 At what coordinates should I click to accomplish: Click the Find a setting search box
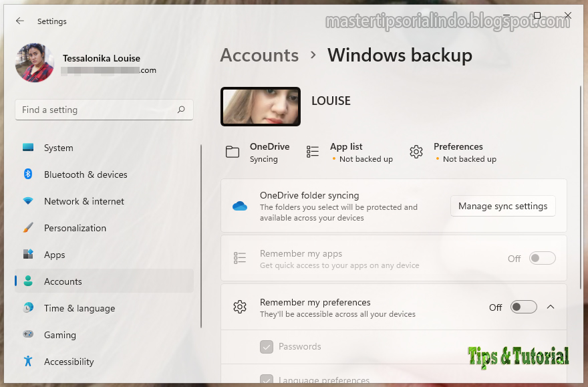click(104, 110)
